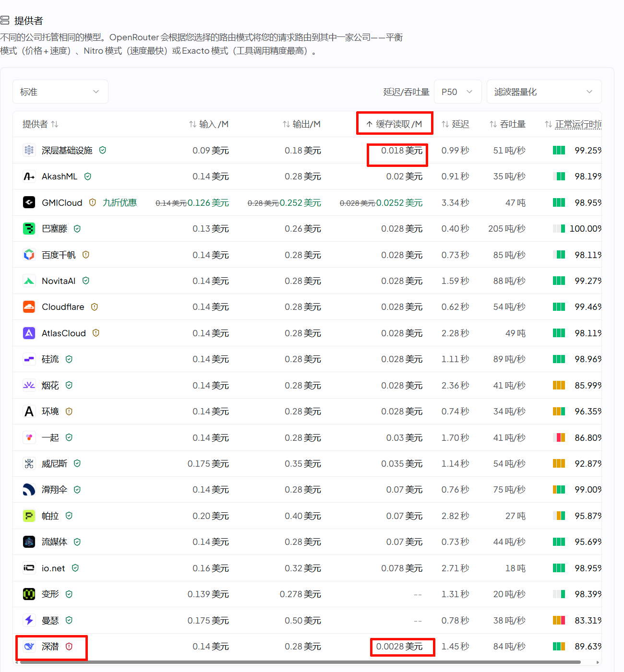
Task: Click the 0.018 美元 cache price cell
Action: click(x=402, y=150)
